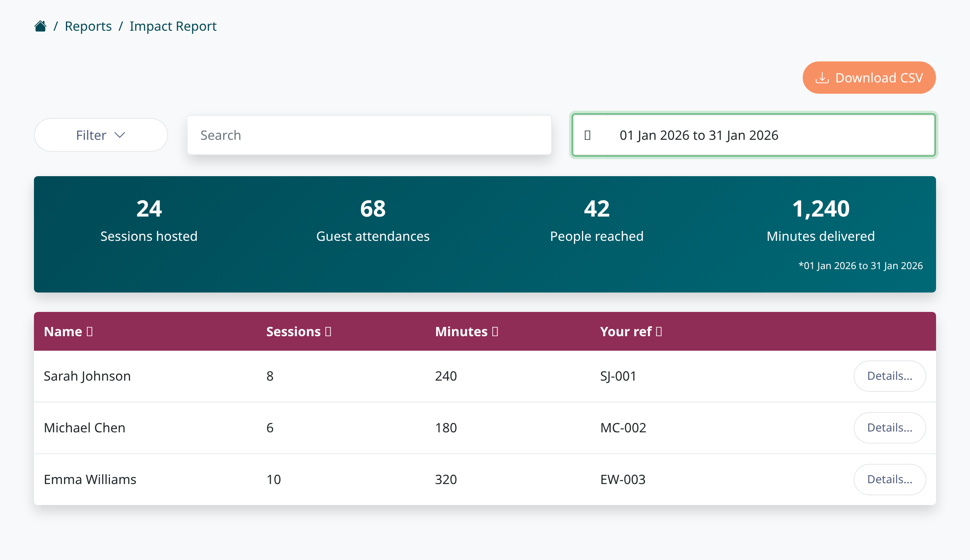Screen dimensions: 970x560
Task: Click the Filter chevron arrow
Action: coord(120,135)
